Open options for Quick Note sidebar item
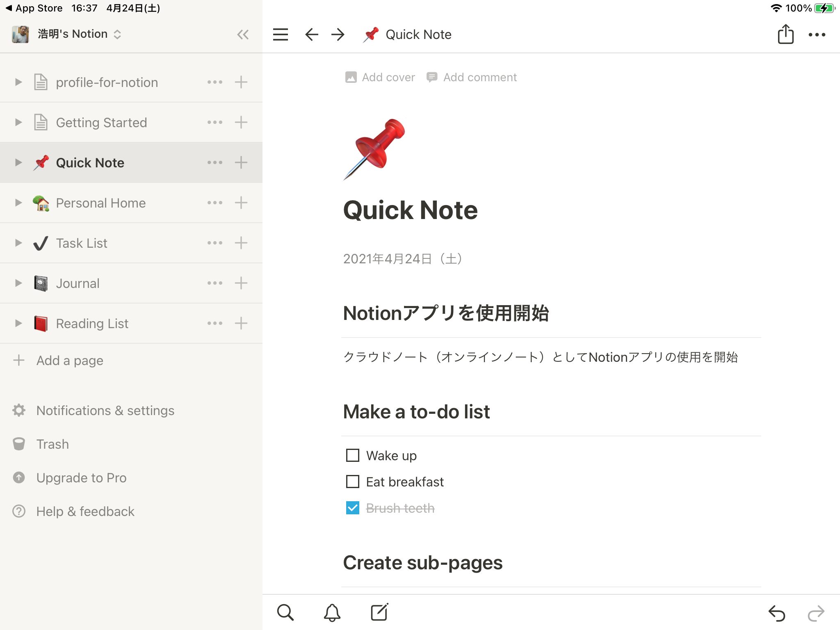Screen dimensions: 840x630 (x=215, y=162)
